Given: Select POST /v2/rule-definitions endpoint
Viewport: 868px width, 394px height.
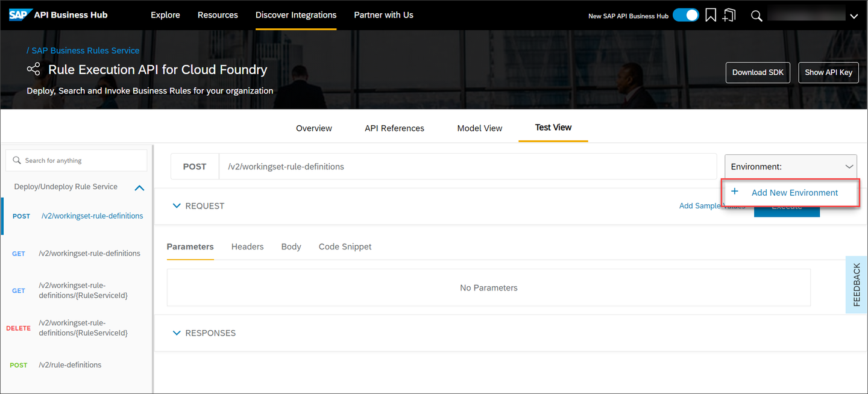Looking at the screenshot, I should [77, 365].
